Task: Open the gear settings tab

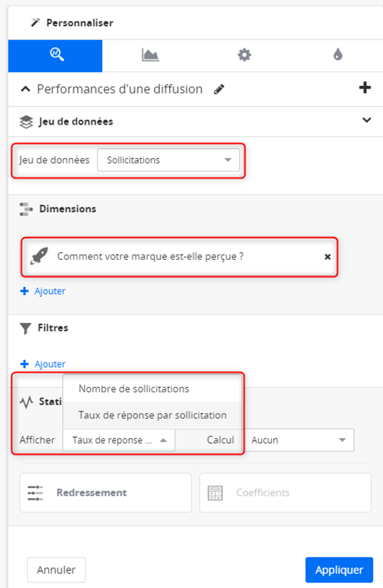Action: [244, 55]
